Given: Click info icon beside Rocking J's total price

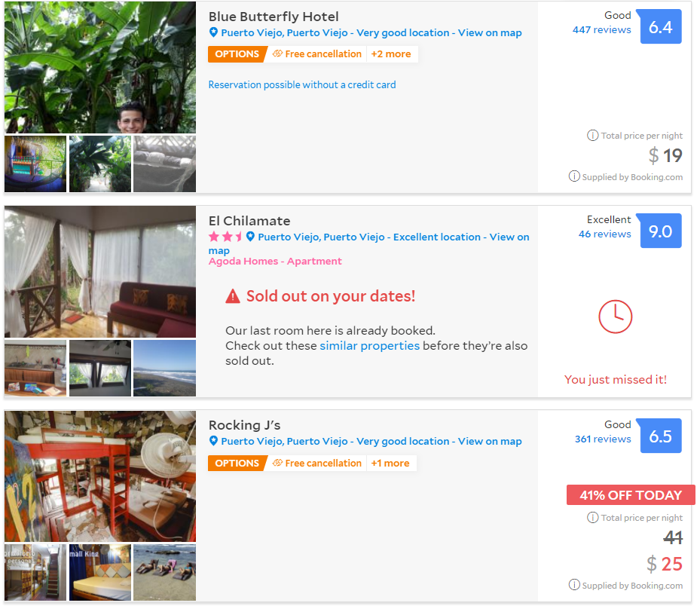Looking at the screenshot, I should point(592,518).
